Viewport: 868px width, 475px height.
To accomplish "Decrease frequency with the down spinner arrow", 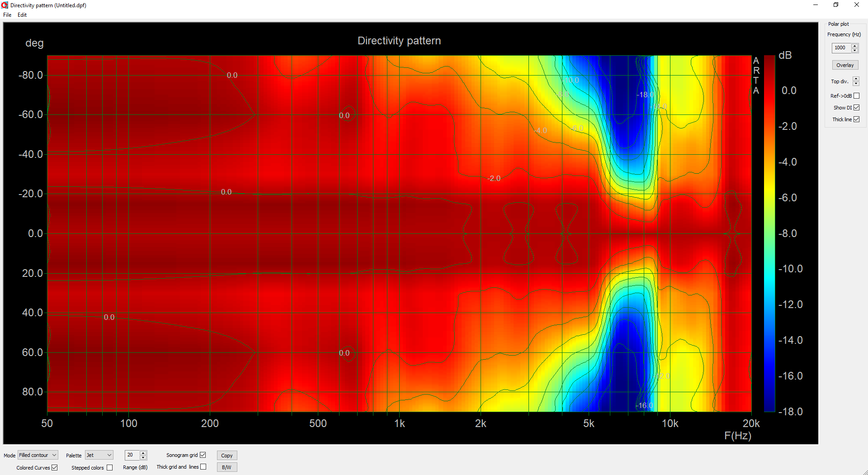I will 854,50.
